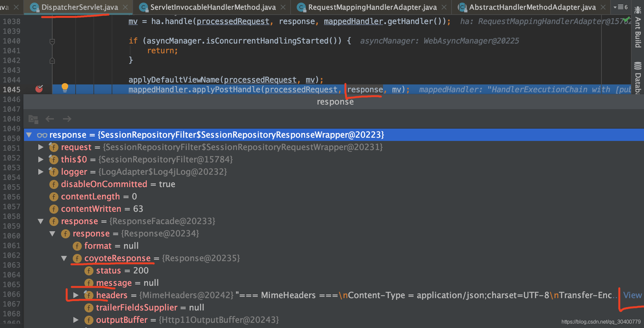The image size is (644, 328).
Task: Select the contentLength = 0 row
Action: click(x=334, y=196)
